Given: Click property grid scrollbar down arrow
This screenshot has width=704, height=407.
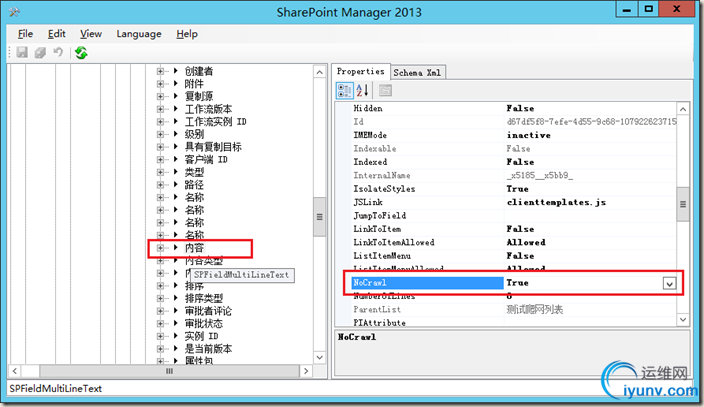Looking at the screenshot, I should pos(683,319).
